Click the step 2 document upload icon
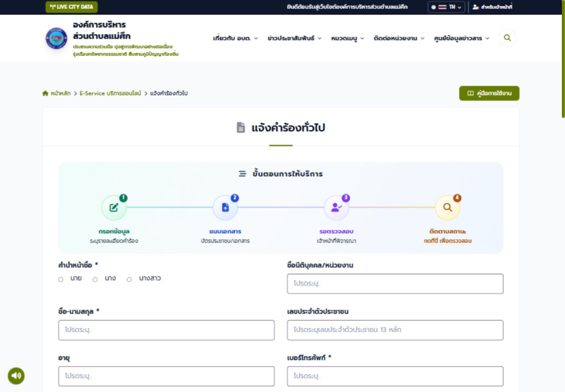The width and height of the screenshot is (565, 392). point(225,207)
